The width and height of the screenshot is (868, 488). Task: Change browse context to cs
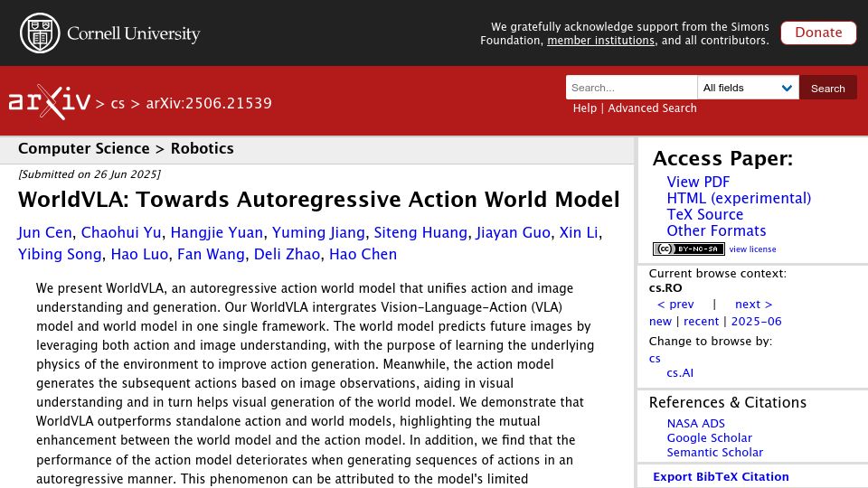click(655, 359)
